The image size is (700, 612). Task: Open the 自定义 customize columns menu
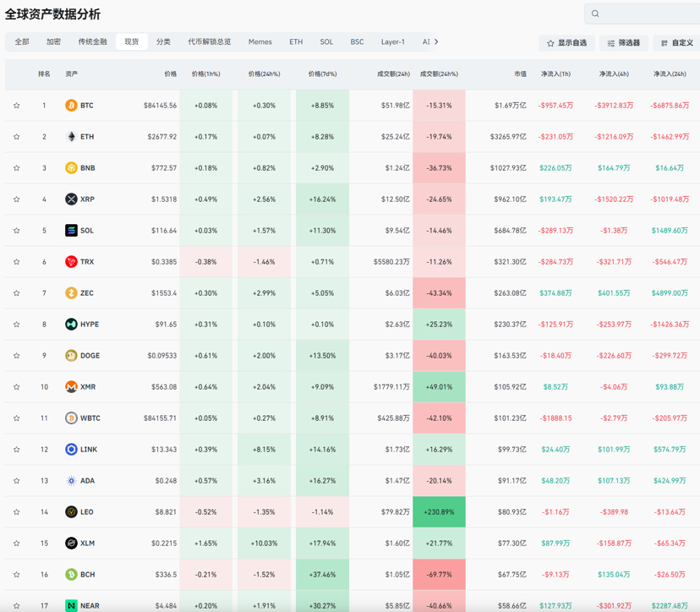677,43
